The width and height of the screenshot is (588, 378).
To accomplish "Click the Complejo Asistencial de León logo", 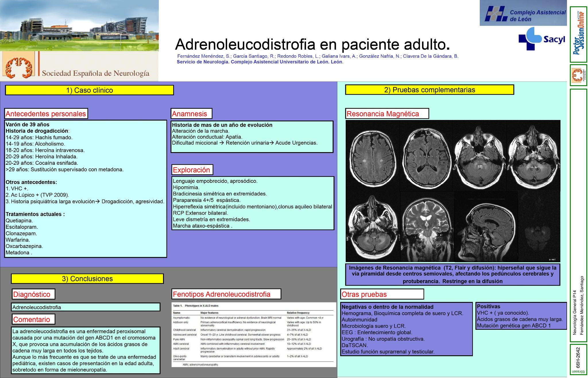I will pyautogui.click(x=523, y=13).
